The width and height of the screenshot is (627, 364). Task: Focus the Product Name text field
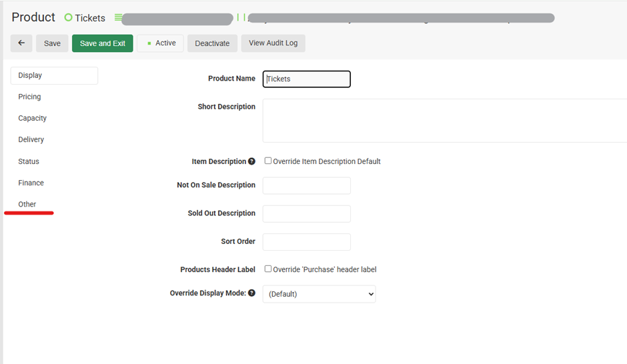pyautogui.click(x=307, y=79)
